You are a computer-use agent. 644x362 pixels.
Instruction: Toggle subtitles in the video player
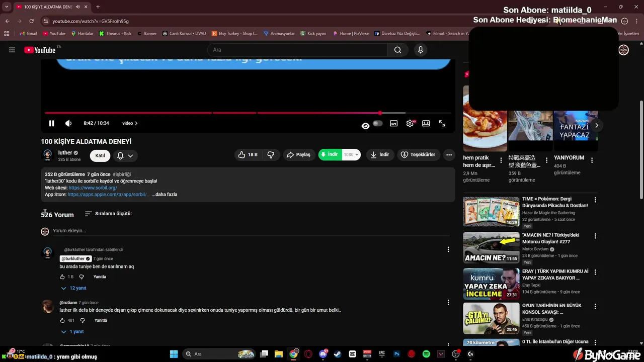tap(394, 123)
